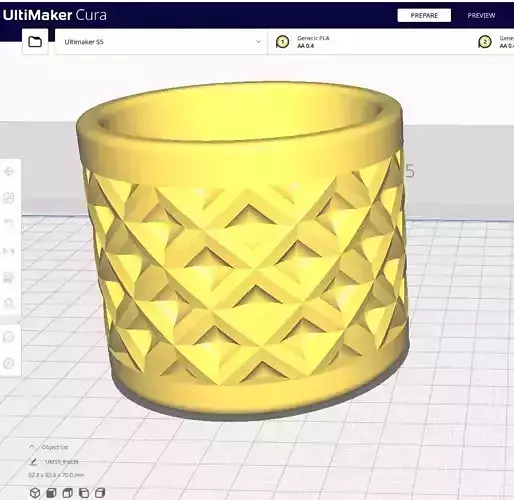Screen dimensions: 514x500
Task: Select UMS5 model name in object list
Action: (62, 462)
